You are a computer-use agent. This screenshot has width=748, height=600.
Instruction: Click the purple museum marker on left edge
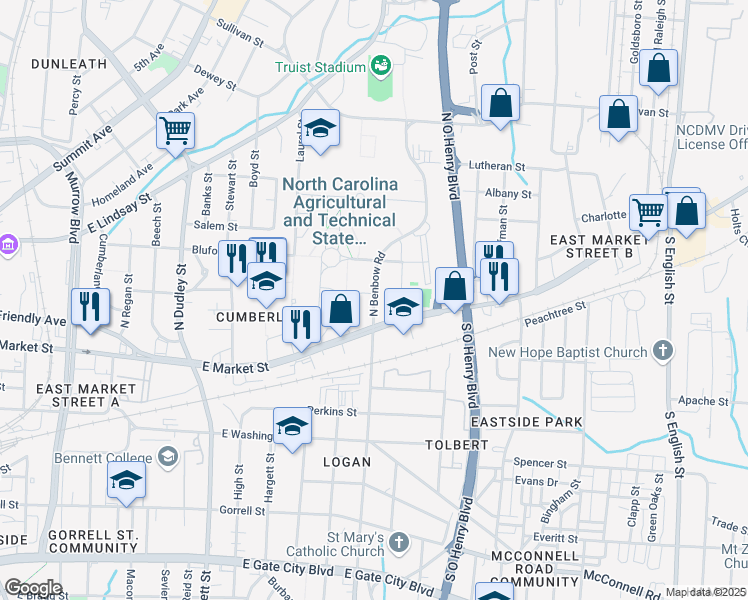pyautogui.click(x=8, y=246)
